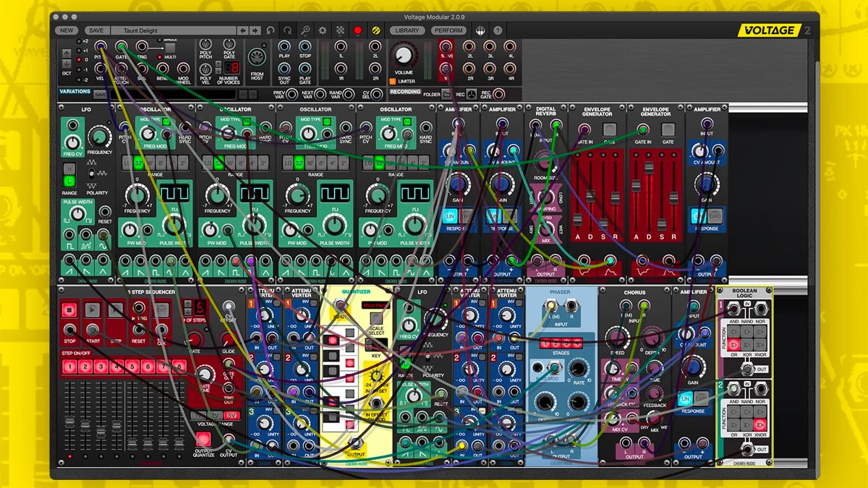Click the zoom magnifier icon in the toolbar

coord(305,30)
